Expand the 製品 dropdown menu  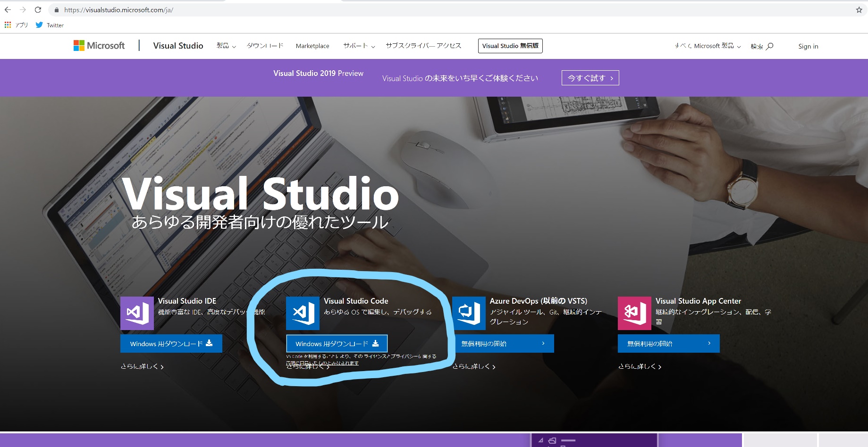coord(226,46)
